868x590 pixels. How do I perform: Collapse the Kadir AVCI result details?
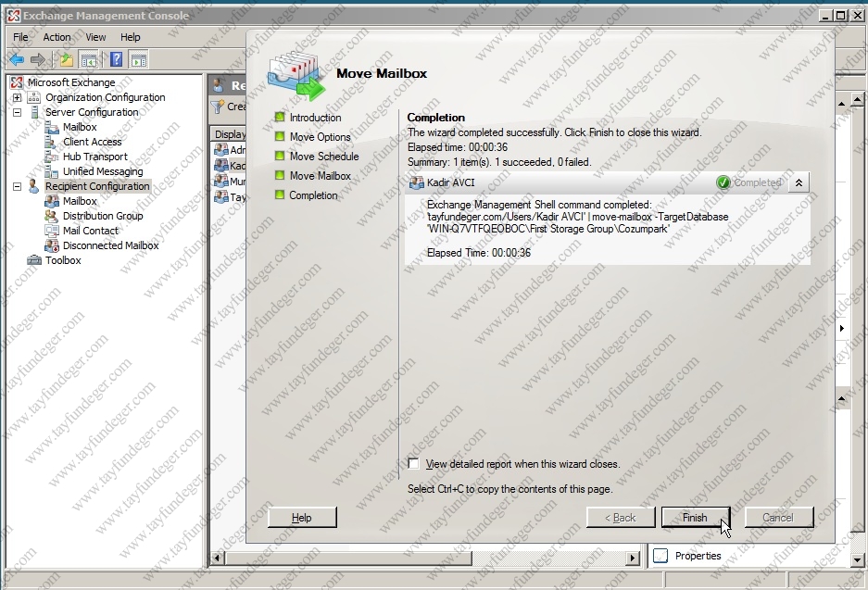click(799, 182)
